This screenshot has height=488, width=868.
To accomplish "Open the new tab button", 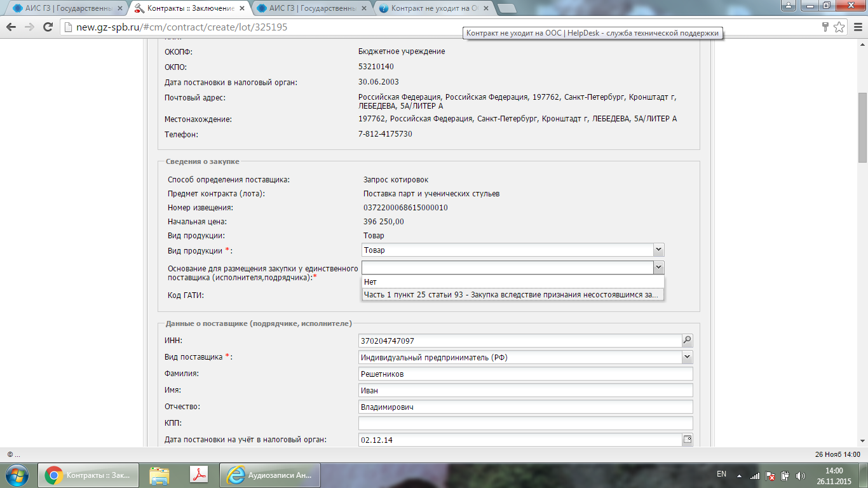I will [506, 8].
